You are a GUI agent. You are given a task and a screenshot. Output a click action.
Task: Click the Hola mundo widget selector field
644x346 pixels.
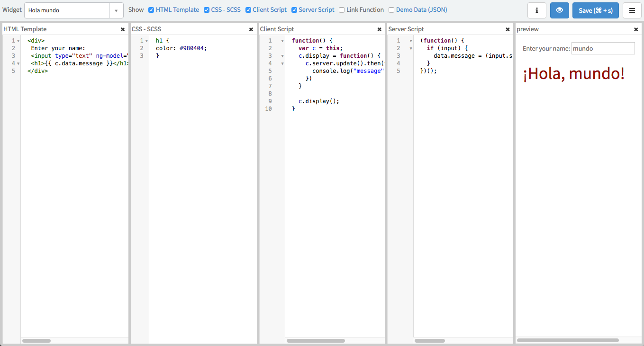tap(67, 10)
